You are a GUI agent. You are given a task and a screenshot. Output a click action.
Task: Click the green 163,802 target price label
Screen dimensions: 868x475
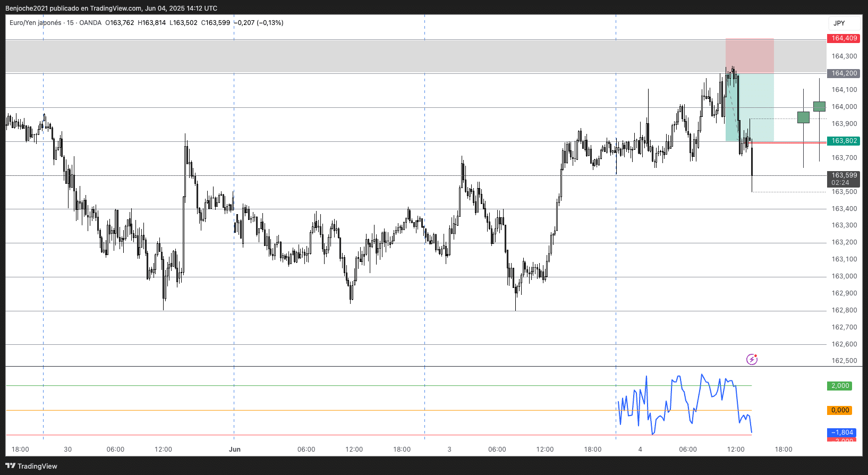(844, 141)
